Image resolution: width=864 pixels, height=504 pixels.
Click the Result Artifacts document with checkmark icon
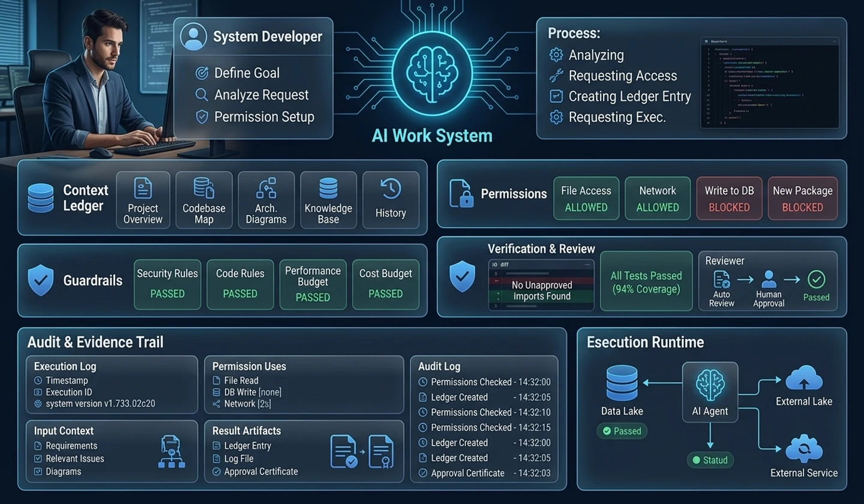[x=344, y=452]
